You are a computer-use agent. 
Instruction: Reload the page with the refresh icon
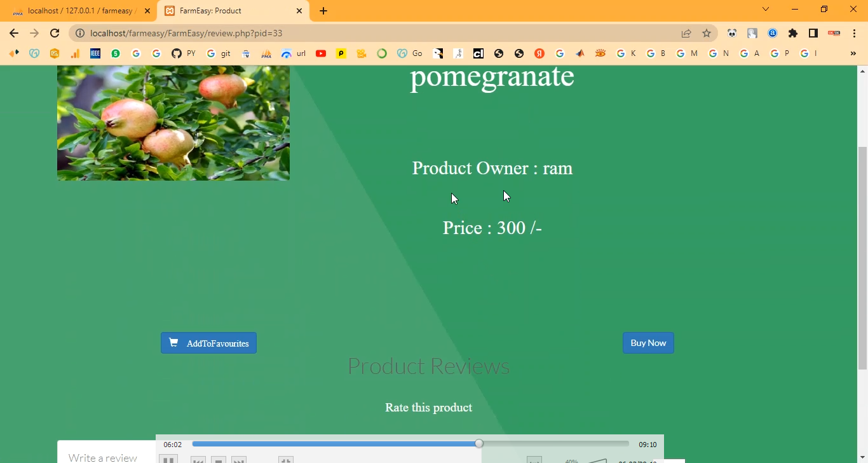coord(55,33)
